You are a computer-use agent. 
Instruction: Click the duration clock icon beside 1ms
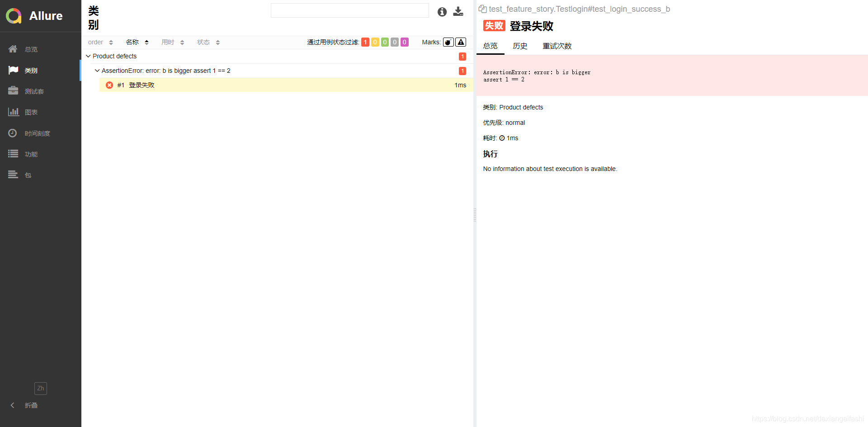[502, 138]
